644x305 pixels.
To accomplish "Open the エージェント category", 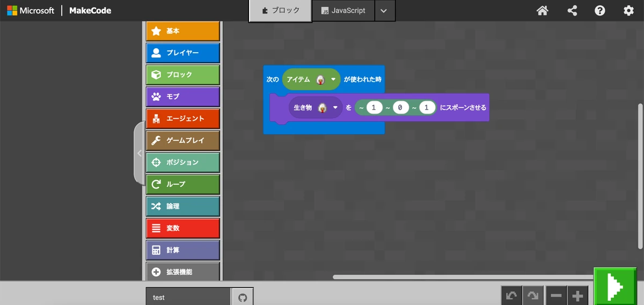I will click(x=182, y=119).
